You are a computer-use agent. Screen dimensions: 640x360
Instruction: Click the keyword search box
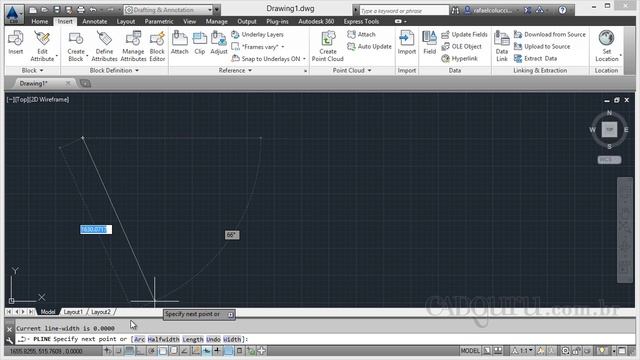point(404,11)
